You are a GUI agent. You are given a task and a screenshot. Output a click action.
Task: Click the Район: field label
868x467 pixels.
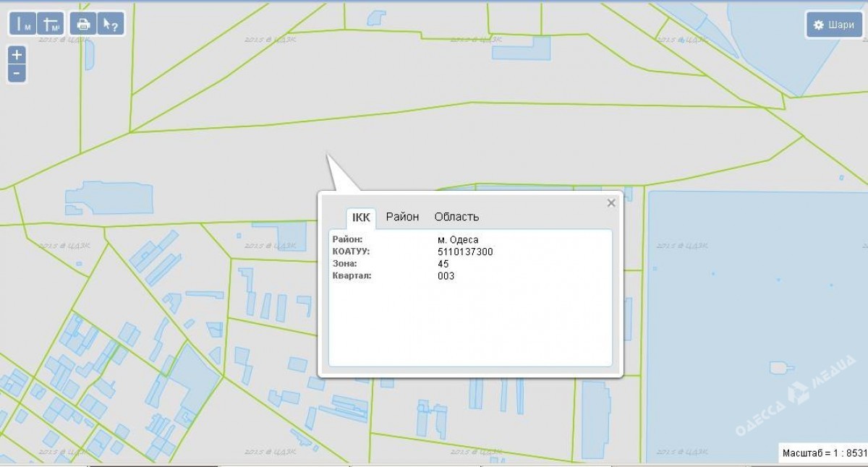coord(347,239)
